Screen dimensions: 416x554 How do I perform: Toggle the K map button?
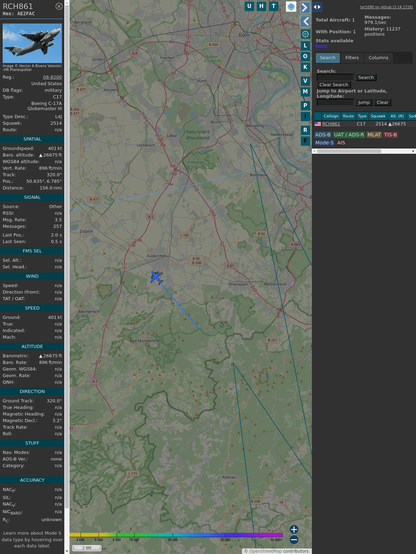coord(305,67)
